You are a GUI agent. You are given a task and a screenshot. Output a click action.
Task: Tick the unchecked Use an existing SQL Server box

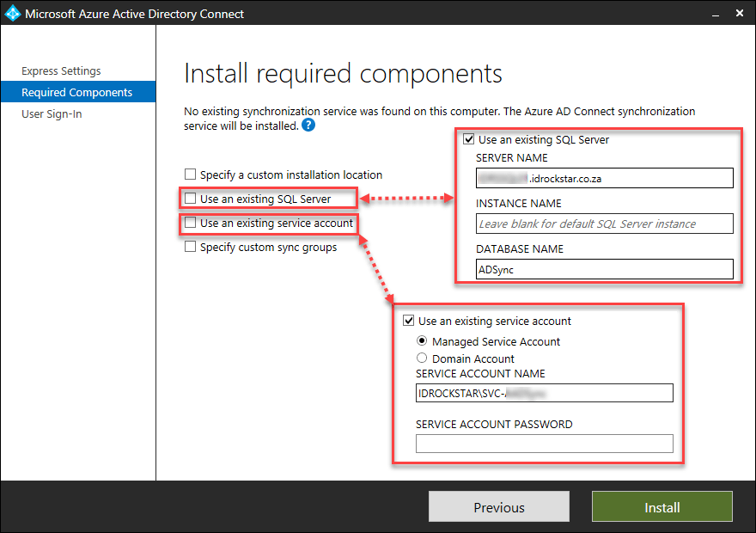[191, 199]
